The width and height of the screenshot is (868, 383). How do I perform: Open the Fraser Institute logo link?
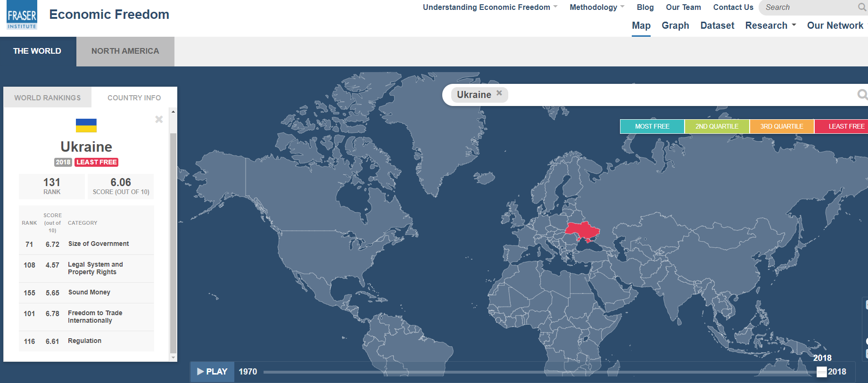tap(22, 15)
